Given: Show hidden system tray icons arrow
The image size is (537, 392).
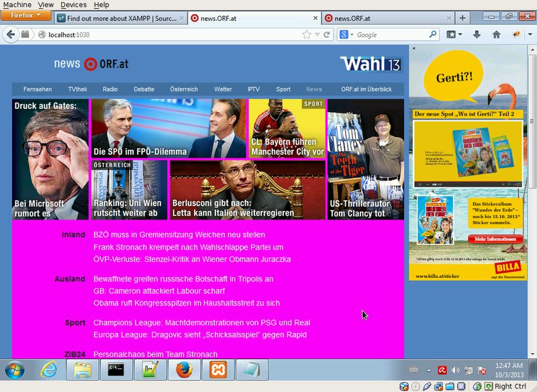Looking at the screenshot, I should pos(430,370).
